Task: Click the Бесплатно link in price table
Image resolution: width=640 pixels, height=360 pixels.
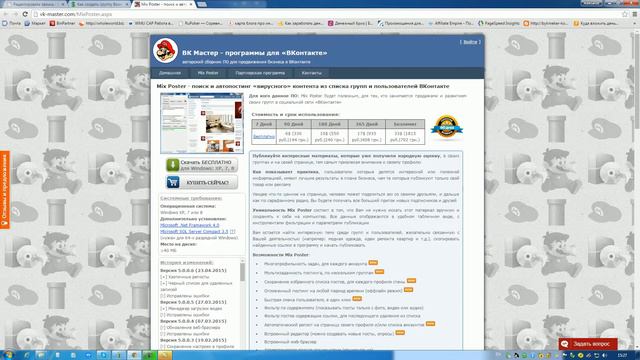Action: pyautogui.click(x=264, y=136)
